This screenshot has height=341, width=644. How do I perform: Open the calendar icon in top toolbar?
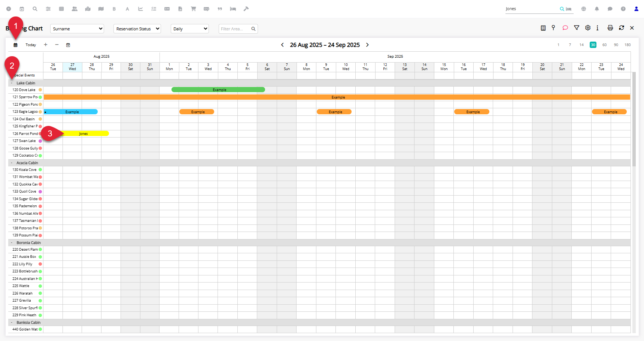coord(22,9)
